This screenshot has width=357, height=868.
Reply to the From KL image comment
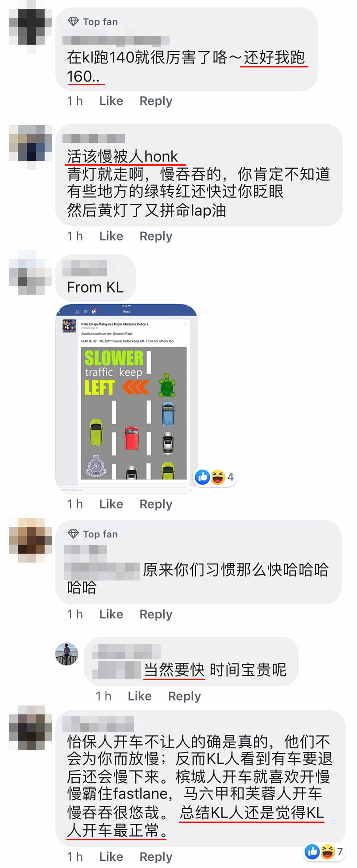pos(156,504)
